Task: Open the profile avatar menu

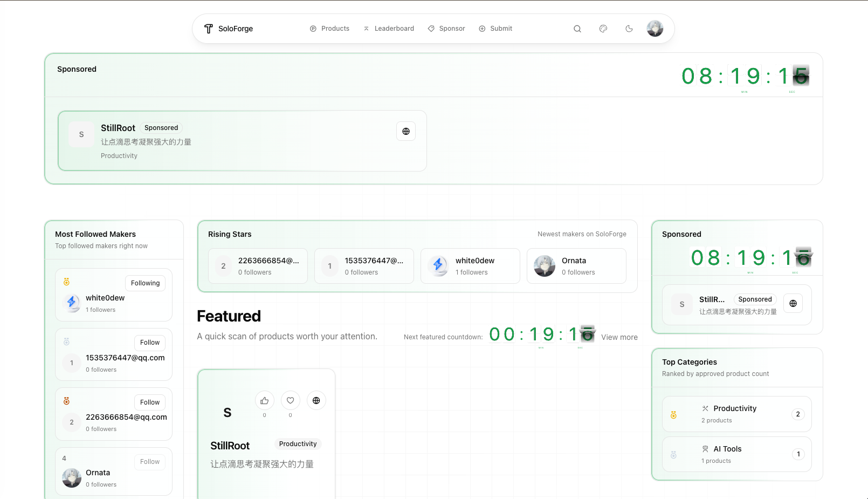Action: (x=655, y=29)
